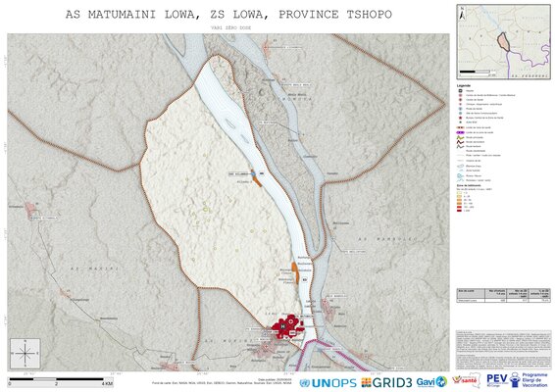
Task: Click the Poste de Santé legend symbol
Action: pyautogui.click(x=460, y=109)
